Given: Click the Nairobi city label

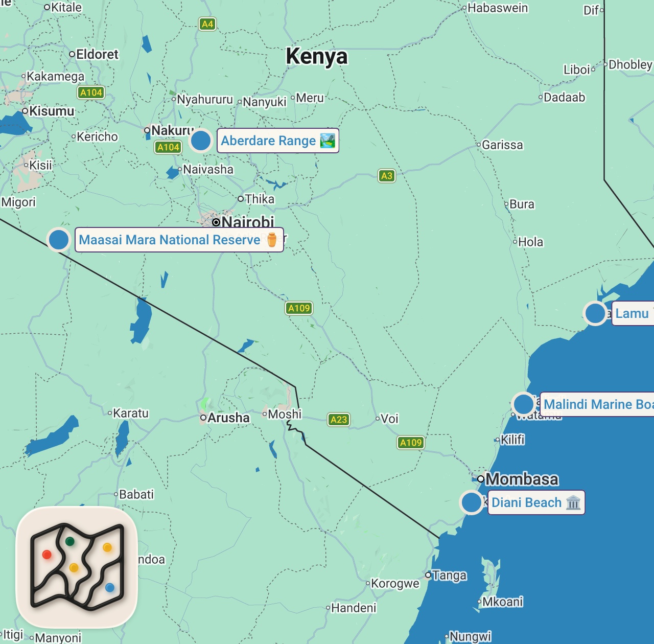Looking at the screenshot, I should [248, 222].
